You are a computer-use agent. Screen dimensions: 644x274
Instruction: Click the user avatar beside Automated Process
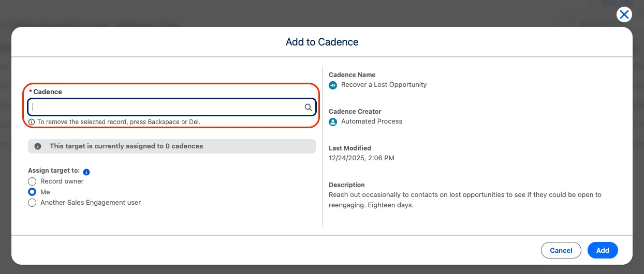point(333,121)
